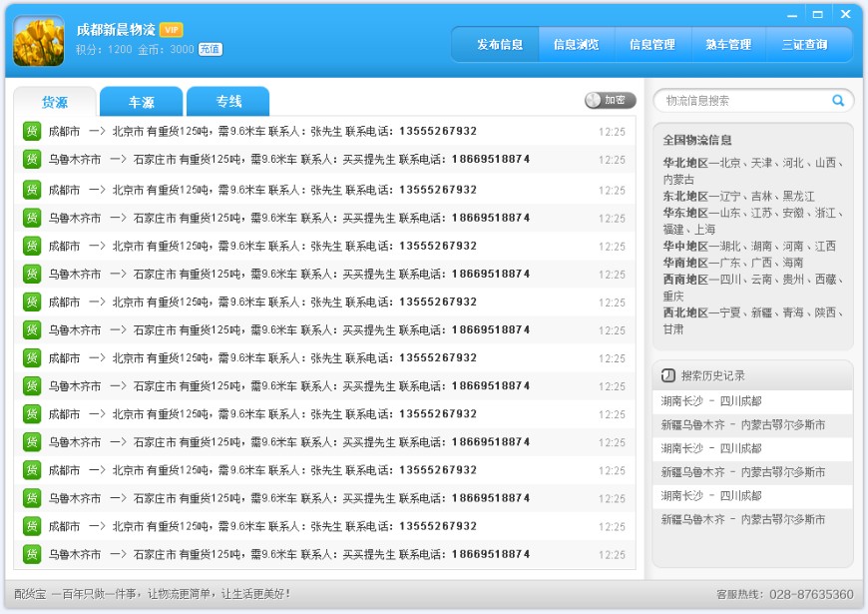The height and width of the screenshot is (614, 868).
Task: Click the tulip user avatar picture
Action: pyautogui.click(x=39, y=41)
